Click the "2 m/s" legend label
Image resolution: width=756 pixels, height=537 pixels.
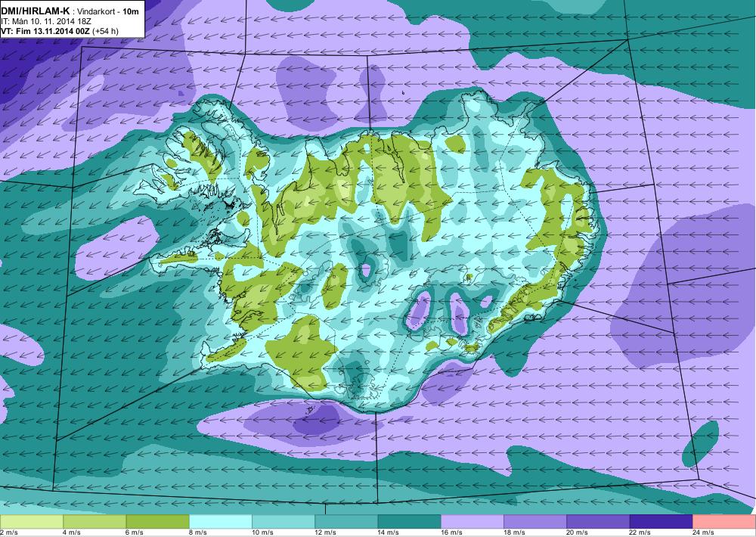point(8,532)
